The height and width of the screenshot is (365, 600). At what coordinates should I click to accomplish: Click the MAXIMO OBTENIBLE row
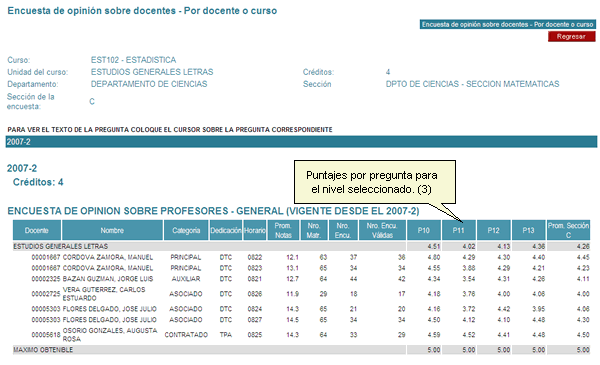point(301,350)
